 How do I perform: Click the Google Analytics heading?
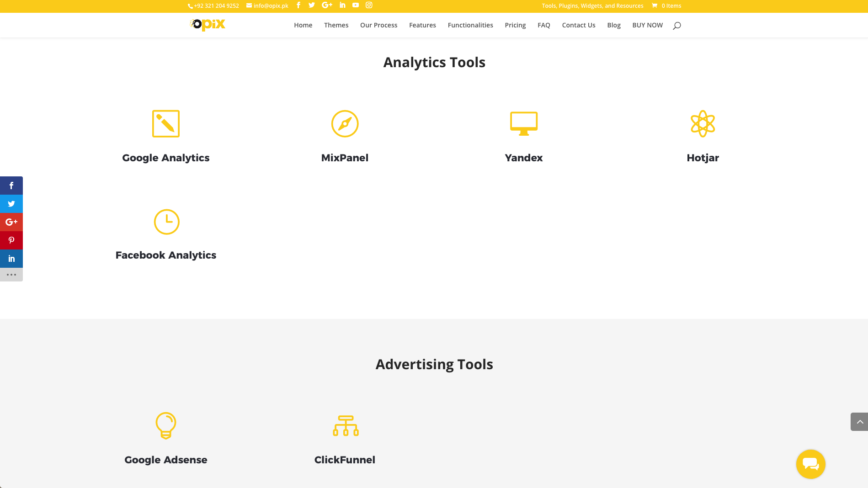[166, 158]
